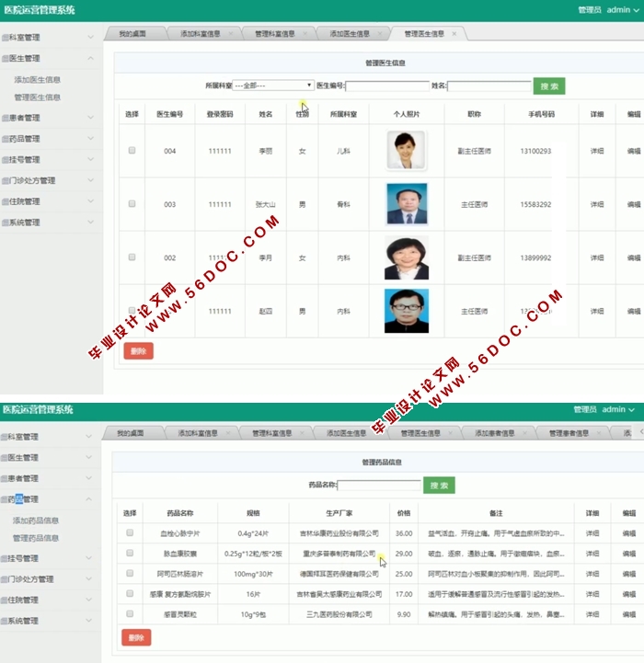Click doctor 赵四's photo thumbnail
Viewport: 644px width, 663px height.
coord(406,311)
